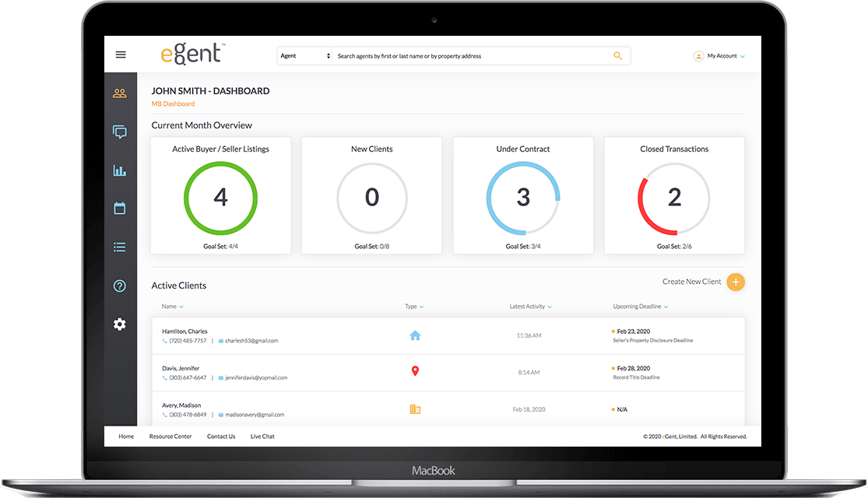Sort by the Upcoming Deadline column chevron

[x=666, y=307]
